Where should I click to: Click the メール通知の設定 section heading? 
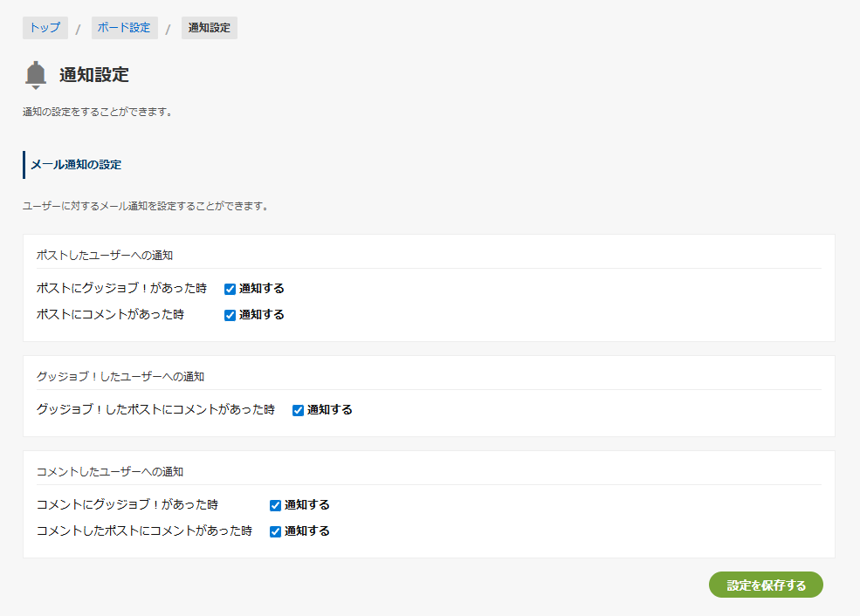76,165
